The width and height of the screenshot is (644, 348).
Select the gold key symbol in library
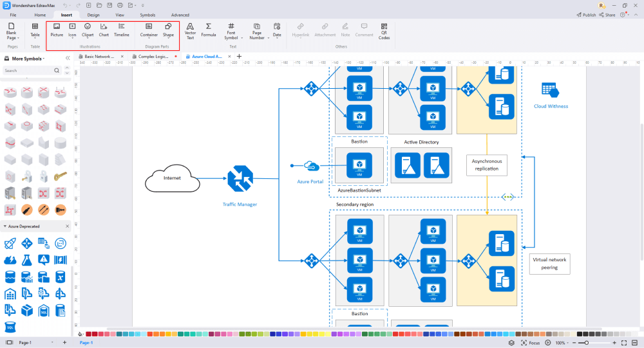[61, 176]
